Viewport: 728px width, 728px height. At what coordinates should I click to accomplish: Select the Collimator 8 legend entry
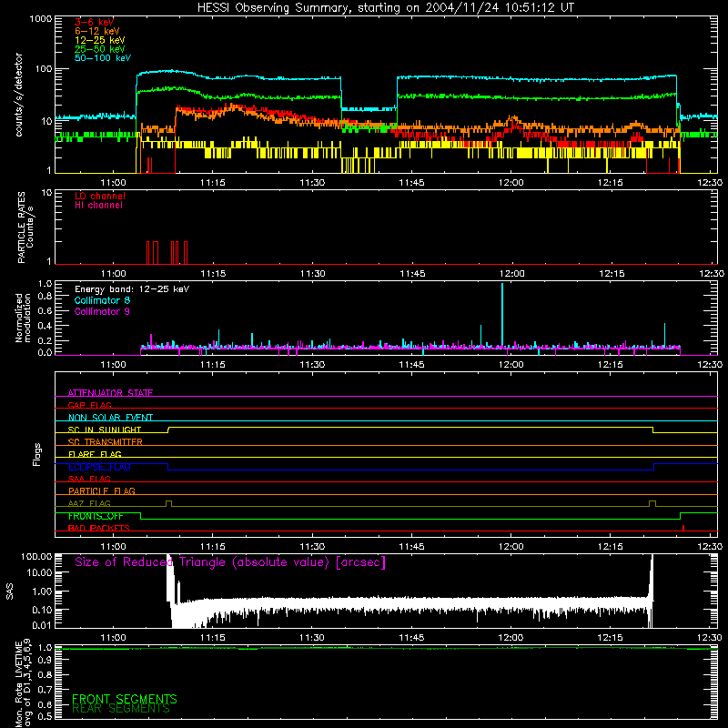[x=102, y=300]
